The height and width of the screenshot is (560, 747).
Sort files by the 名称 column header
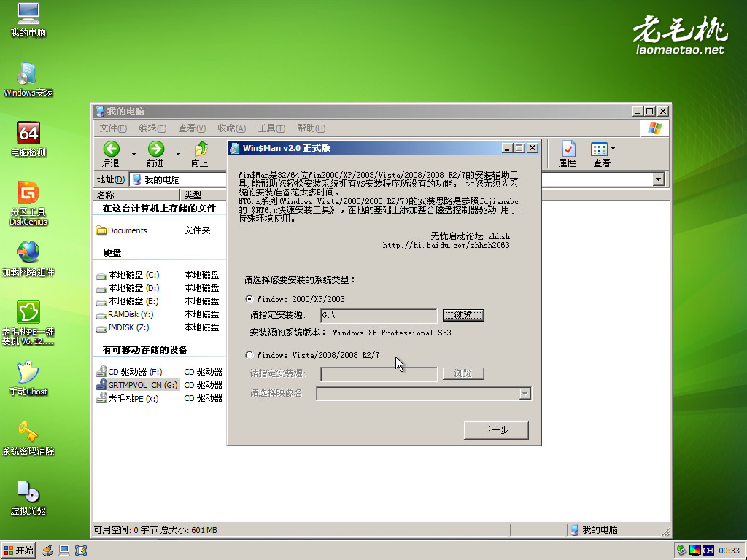point(136,195)
